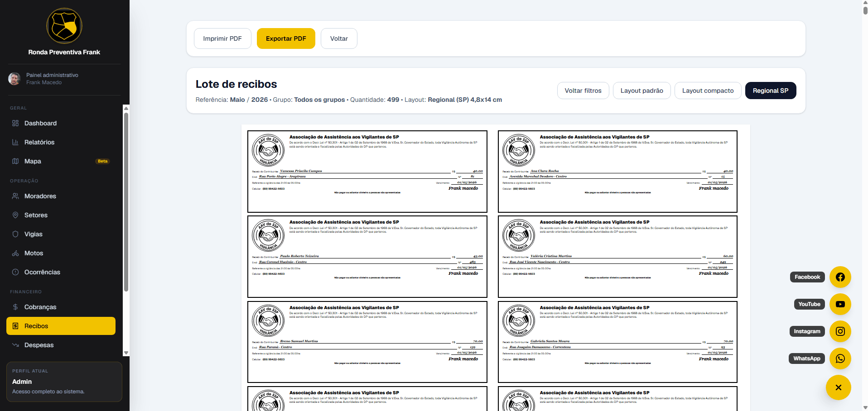
Task: Open the Moradores menu item
Action: pyautogui.click(x=61, y=196)
